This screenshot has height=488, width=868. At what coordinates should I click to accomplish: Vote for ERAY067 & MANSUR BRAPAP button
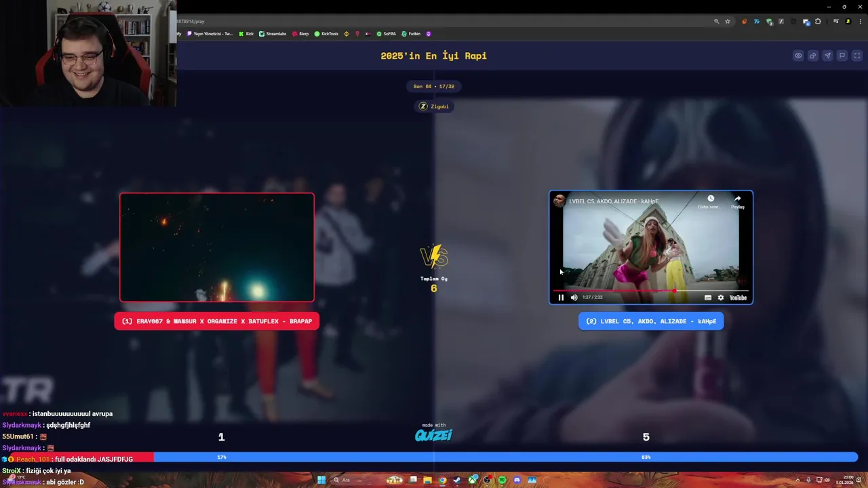216,321
